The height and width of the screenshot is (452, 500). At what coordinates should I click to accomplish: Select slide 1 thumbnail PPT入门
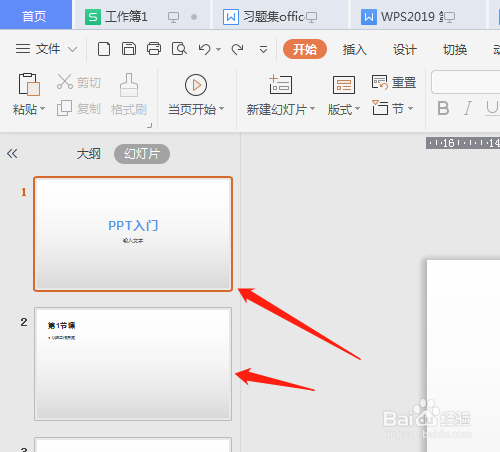click(133, 234)
